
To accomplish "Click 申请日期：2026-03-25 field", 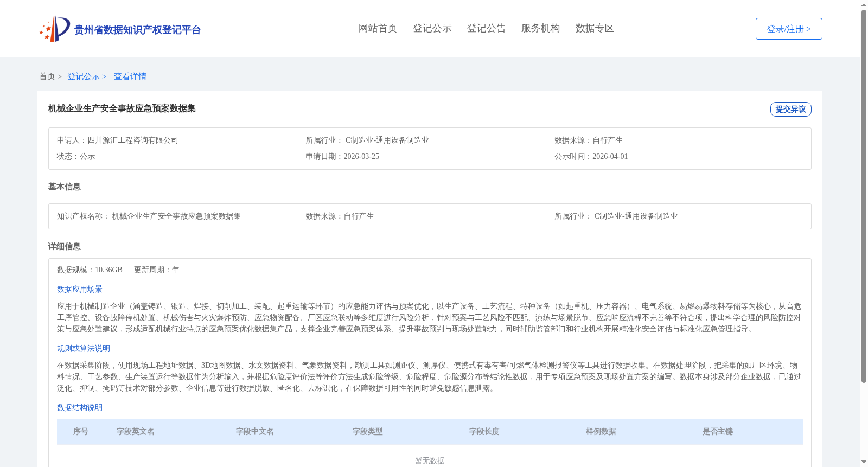I will coord(342,156).
